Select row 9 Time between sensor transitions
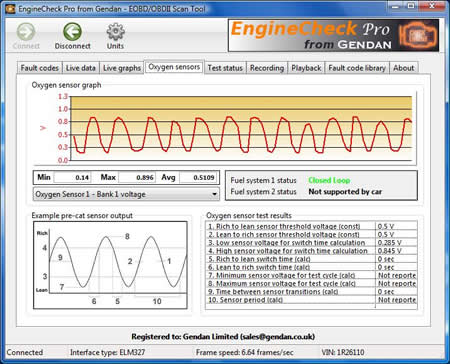The width and height of the screenshot is (450, 364). pos(311,292)
